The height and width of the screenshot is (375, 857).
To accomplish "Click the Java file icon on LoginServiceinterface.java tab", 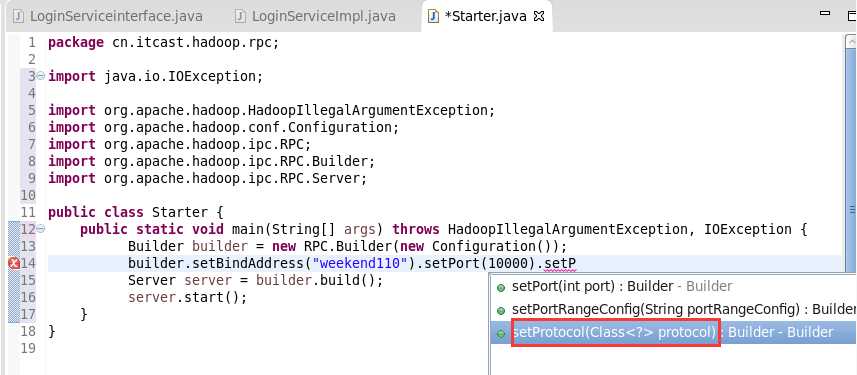I will tap(18, 16).
